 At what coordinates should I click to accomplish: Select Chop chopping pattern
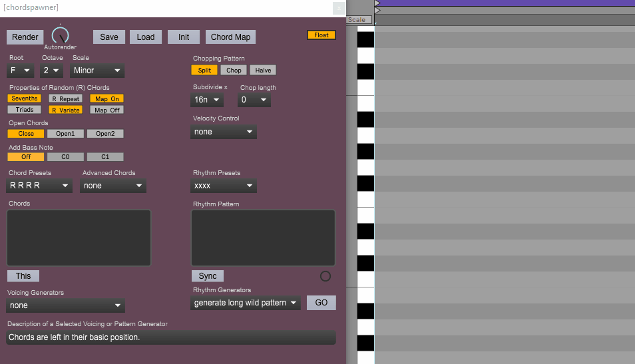pos(234,70)
